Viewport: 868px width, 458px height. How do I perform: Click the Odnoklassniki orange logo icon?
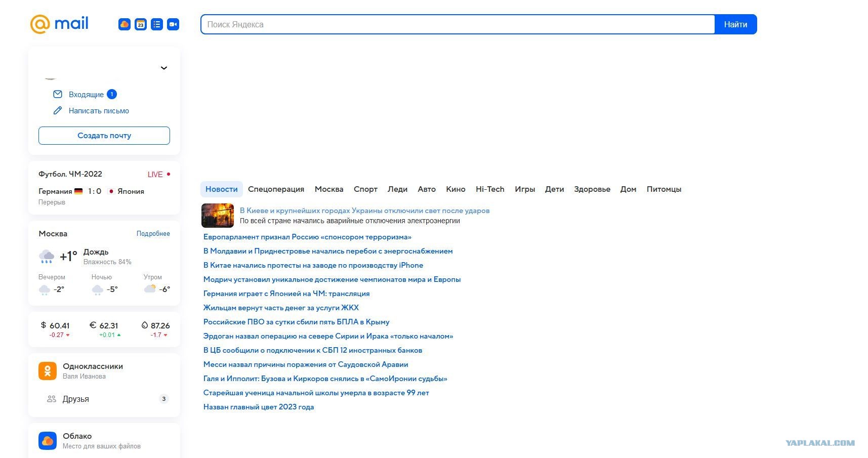pos(48,371)
